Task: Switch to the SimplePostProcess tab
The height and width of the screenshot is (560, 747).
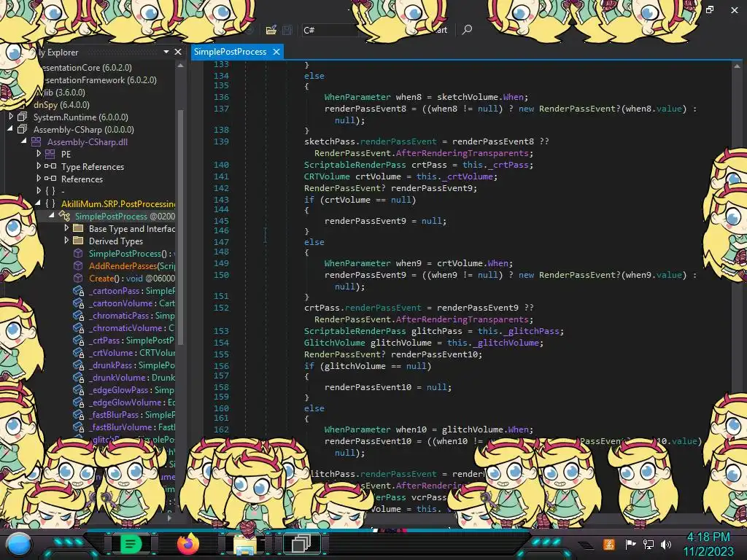Action: [x=230, y=52]
